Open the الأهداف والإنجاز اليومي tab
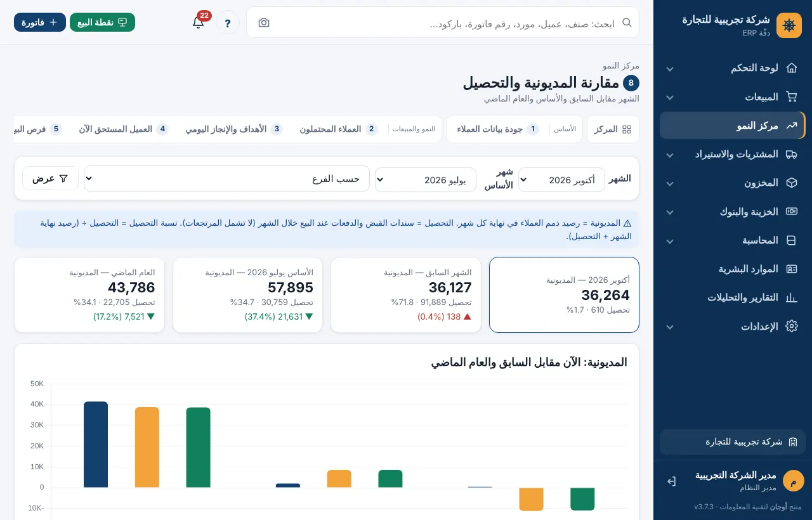 click(233, 129)
